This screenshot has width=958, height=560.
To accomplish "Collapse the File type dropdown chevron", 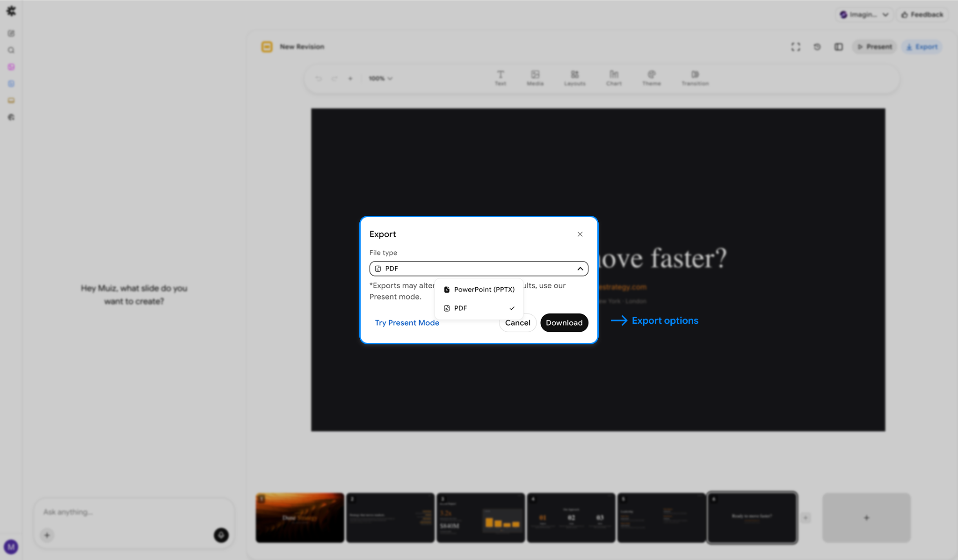I will click(x=580, y=269).
